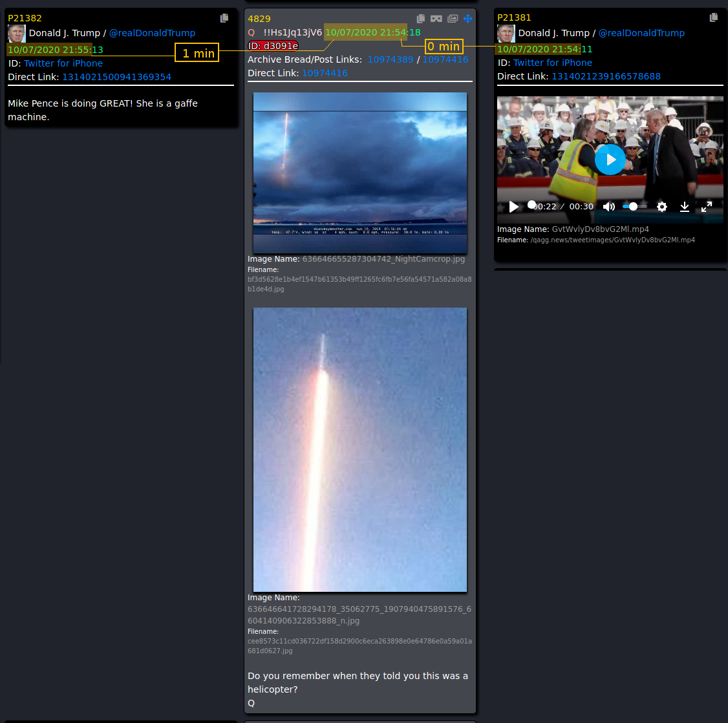Click the filename starting cee8573c11cd
The width and height of the screenshot is (728, 723).
click(x=359, y=646)
